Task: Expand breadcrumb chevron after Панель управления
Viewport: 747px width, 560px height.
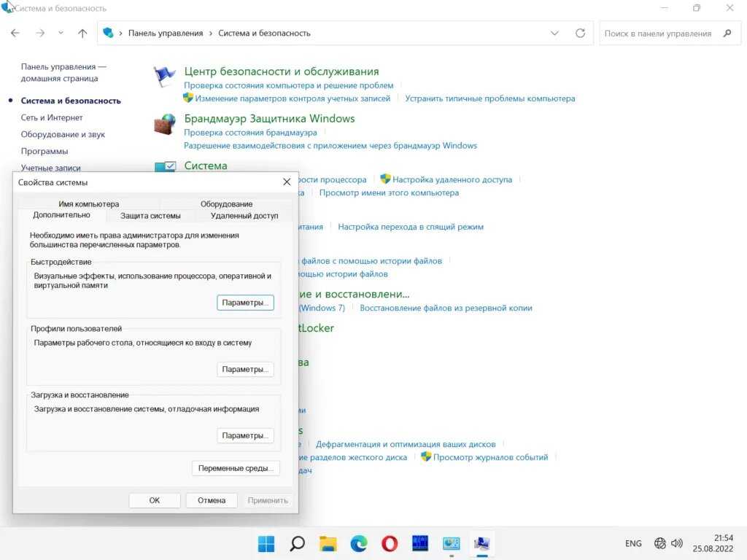Action: coord(210,33)
